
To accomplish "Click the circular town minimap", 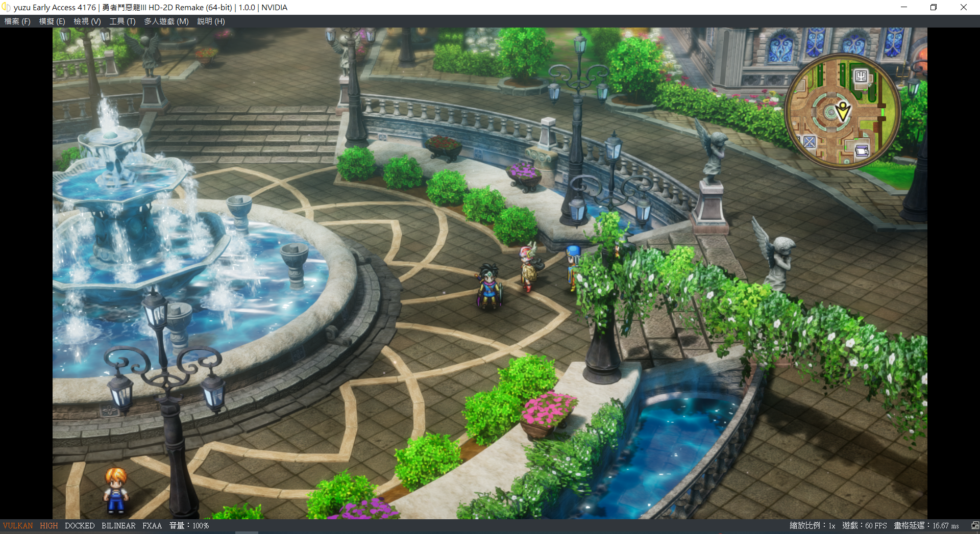I will click(842, 112).
